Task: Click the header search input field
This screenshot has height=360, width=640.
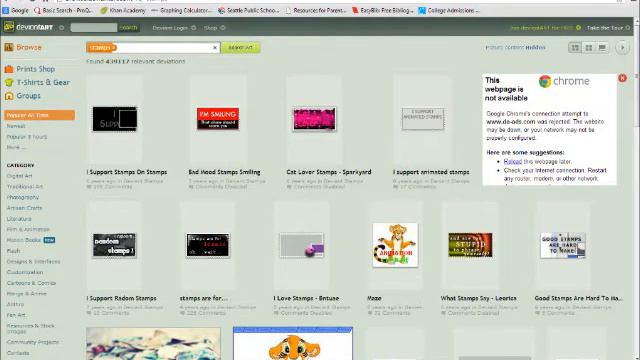Action: [94, 28]
